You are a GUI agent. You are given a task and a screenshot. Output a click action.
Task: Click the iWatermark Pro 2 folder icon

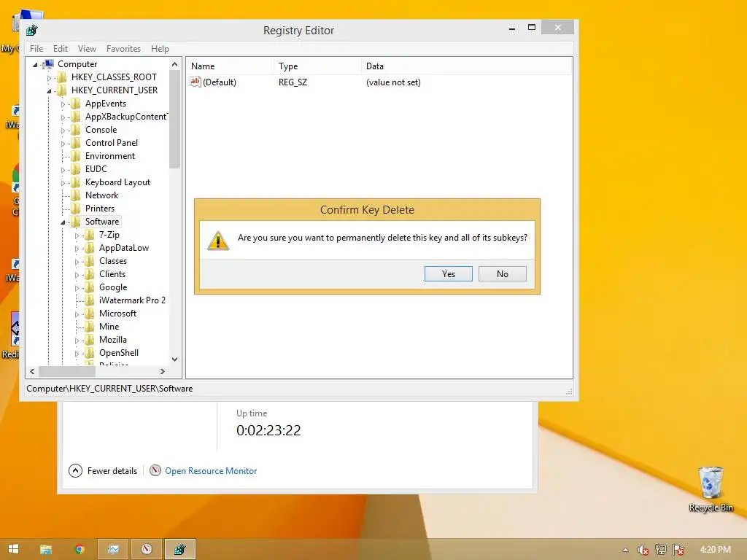point(89,300)
